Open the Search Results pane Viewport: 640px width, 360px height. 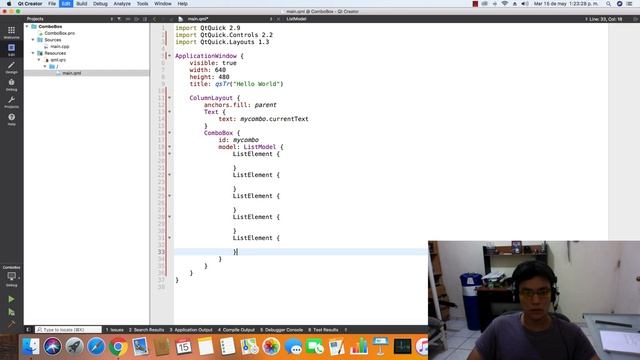(x=147, y=330)
